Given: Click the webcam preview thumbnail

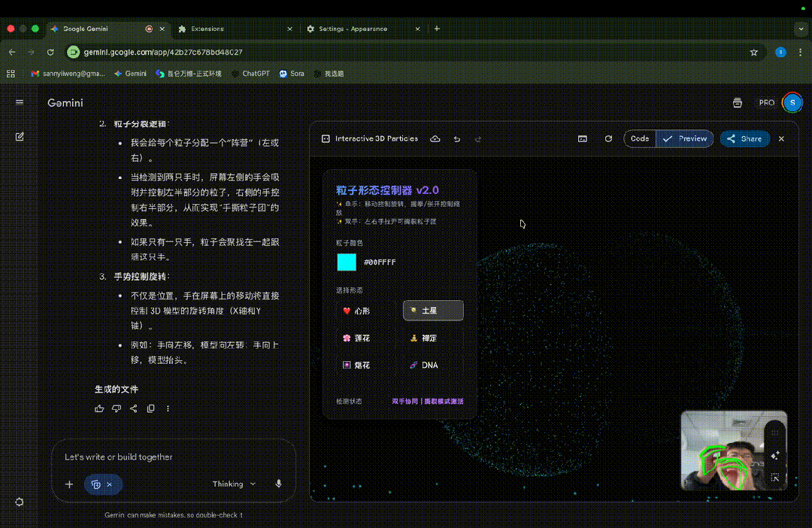Looking at the screenshot, I should [734, 451].
